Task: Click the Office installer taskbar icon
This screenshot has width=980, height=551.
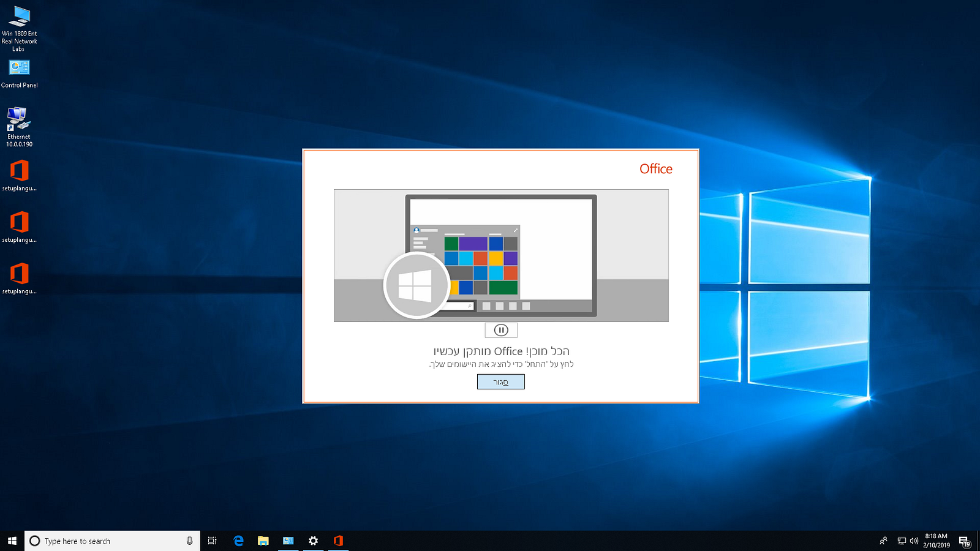Action: [x=338, y=541]
